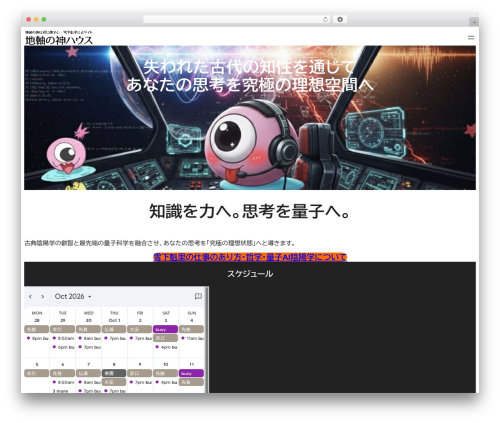Image resolution: width=500 pixels, height=423 pixels.
Task: Open the hamburger menu icon
Action: (x=471, y=38)
